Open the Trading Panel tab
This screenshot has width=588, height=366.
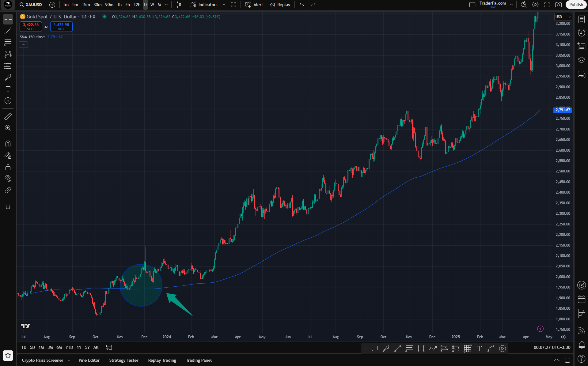pos(199,360)
